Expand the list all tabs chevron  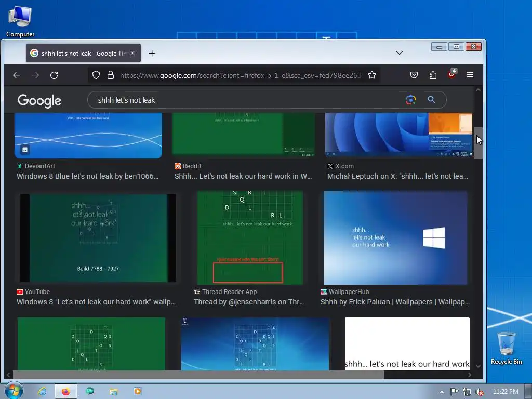click(x=400, y=53)
